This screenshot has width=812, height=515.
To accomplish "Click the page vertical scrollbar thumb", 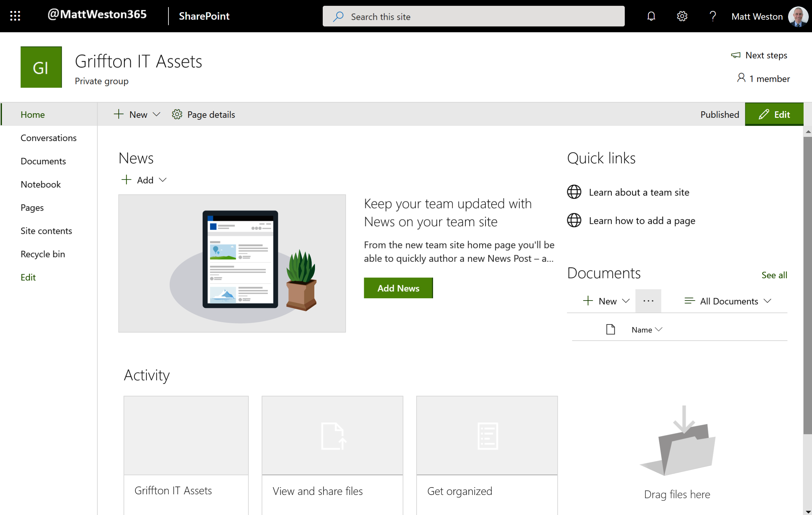I will click(x=807, y=285).
